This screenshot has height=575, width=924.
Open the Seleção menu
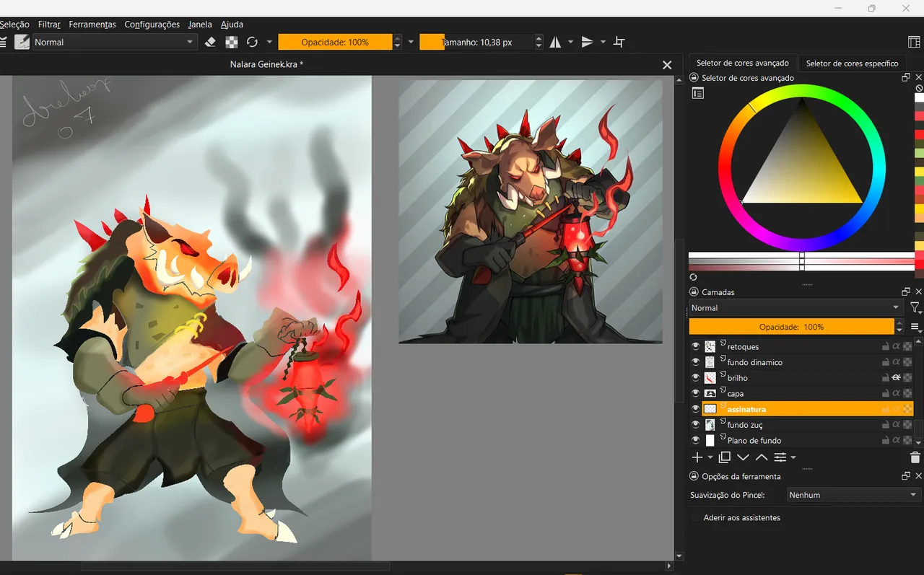pos(14,25)
